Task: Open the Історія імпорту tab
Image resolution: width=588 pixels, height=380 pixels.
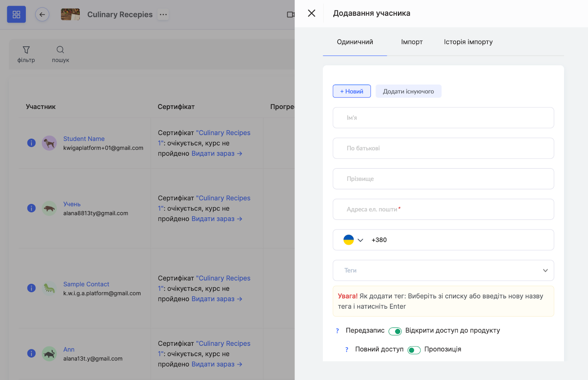Action: (468, 42)
